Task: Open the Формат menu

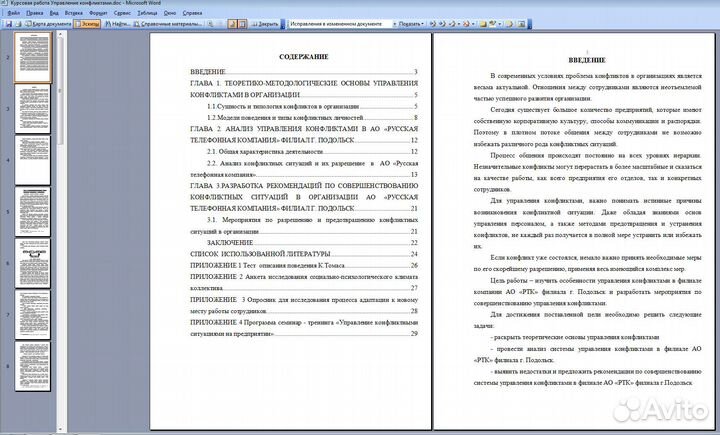Action: (x=98, y=12)
